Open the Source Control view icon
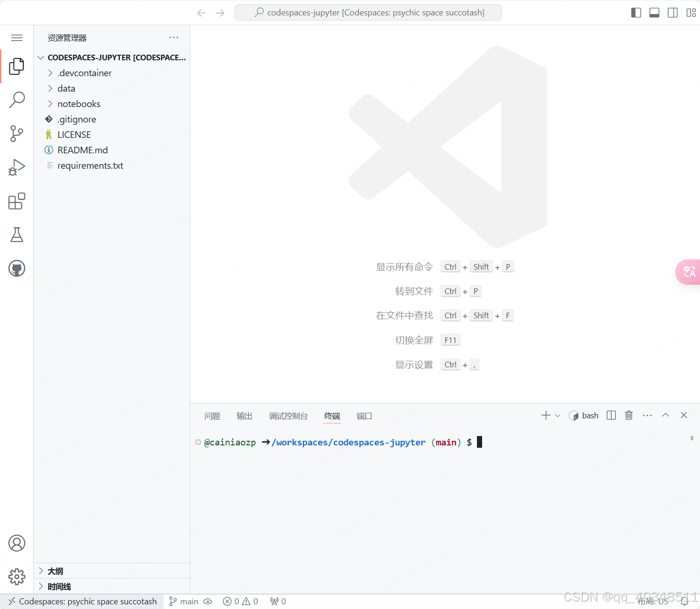The image size is (700, 609). tap(17, 134)
